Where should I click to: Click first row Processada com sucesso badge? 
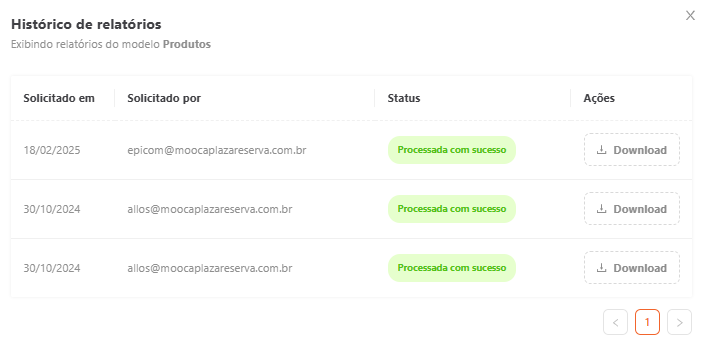pos(452,150)
